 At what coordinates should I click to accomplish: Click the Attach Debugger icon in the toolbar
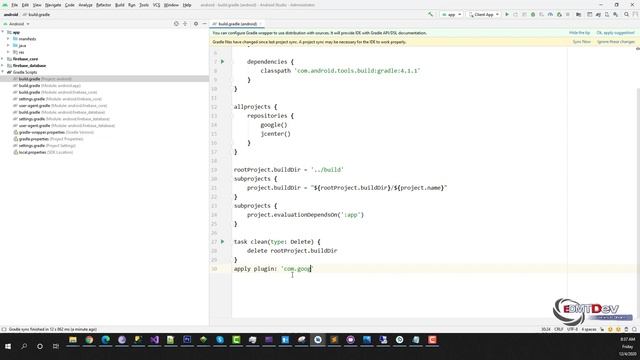(x=559, y=14)
